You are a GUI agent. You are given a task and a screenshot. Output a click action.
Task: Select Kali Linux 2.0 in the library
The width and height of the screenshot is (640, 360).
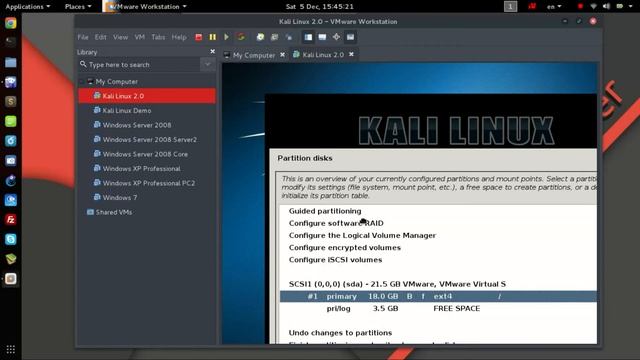tap(147, 96)
